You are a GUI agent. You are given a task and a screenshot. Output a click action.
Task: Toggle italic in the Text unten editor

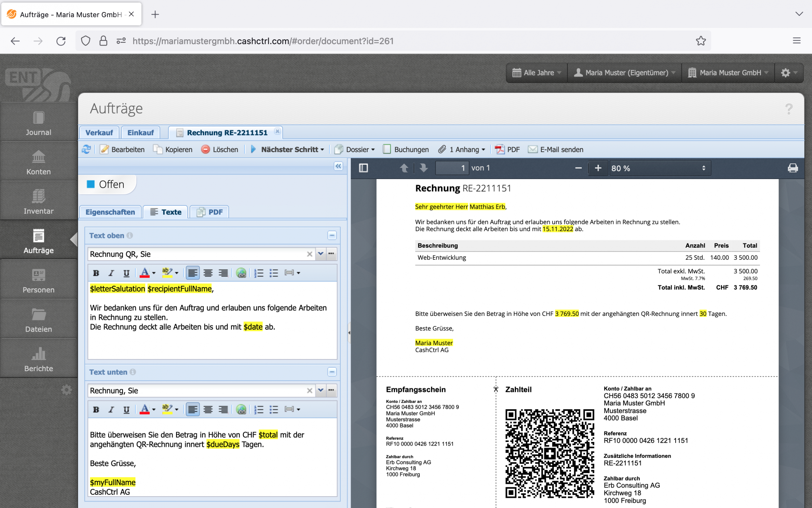111,409
